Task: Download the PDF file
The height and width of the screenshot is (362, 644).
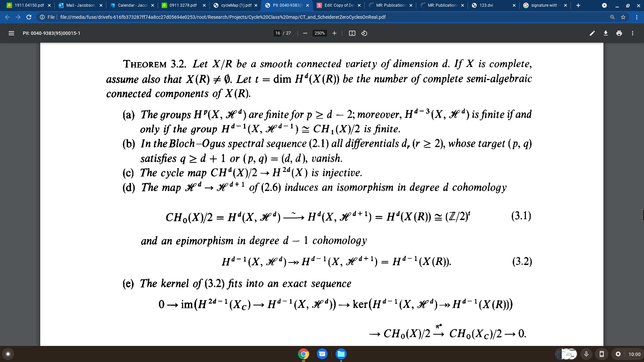Action: pos(605,33)
